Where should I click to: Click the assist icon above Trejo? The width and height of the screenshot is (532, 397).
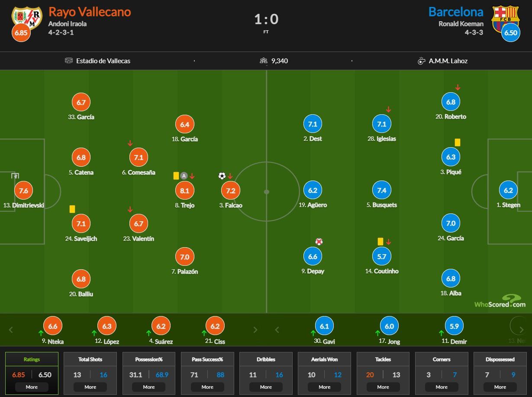click(x=184, y=176)
